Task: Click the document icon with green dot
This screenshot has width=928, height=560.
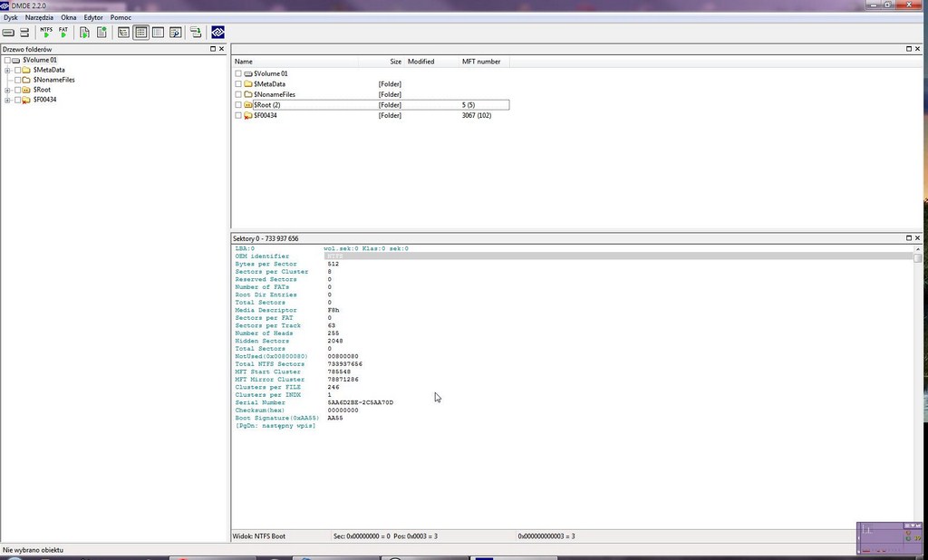Action: (101, 33)
